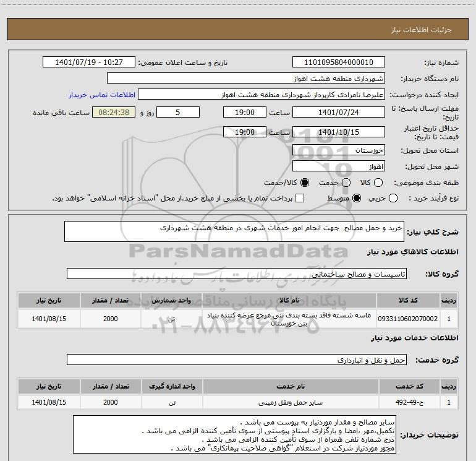Click the نام خدمت column header

click(291, 386)
